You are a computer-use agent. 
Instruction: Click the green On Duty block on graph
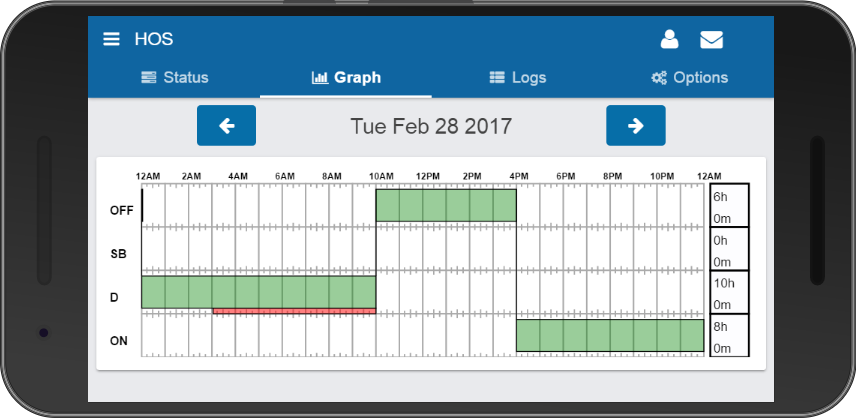coord(610,336)
